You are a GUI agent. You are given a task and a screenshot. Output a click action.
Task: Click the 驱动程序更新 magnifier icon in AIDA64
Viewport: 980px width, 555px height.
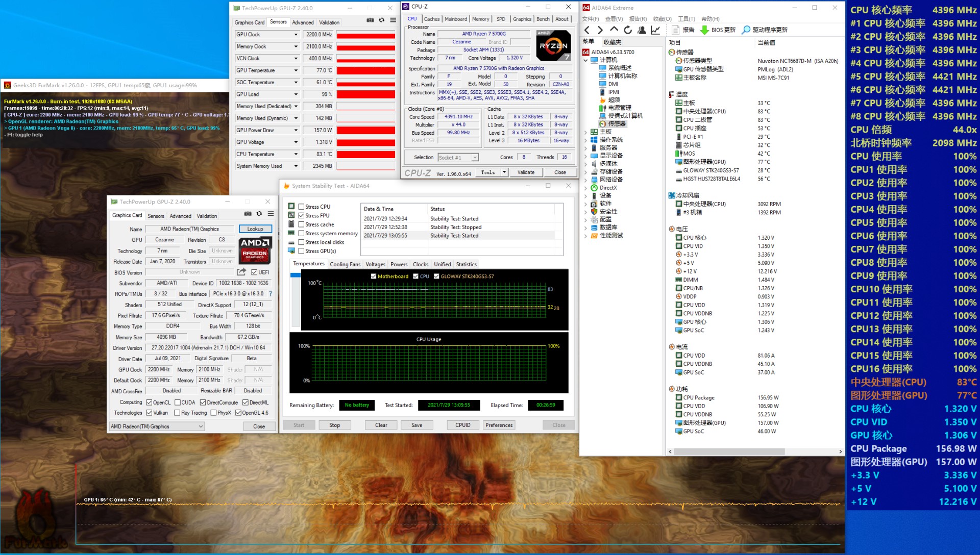click(x=746, y=30)
